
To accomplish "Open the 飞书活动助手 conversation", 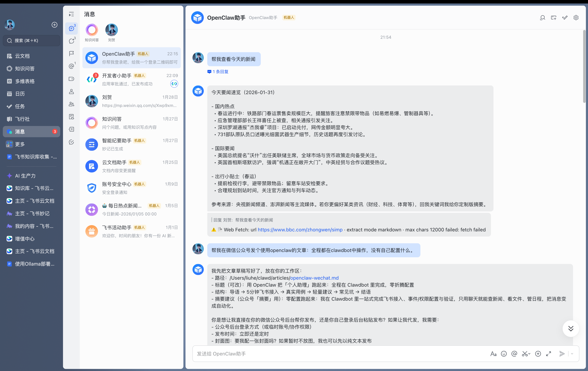I will click(131, 232).
